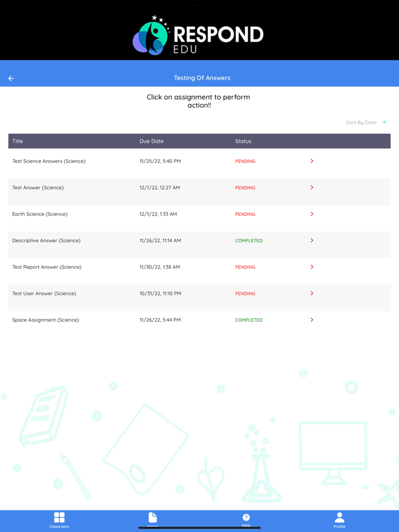
Task: Click PENDING status of Test Science Answers
Action: 245,161
